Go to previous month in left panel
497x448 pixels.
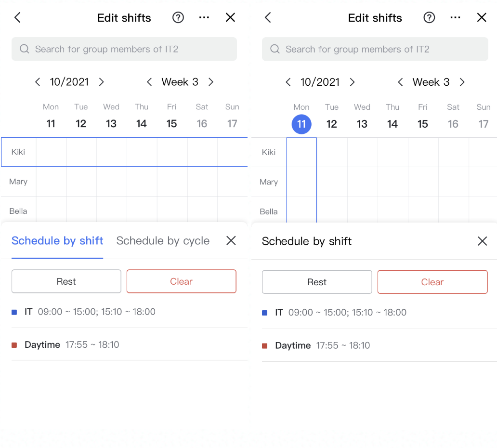click(x=38, y=82)
